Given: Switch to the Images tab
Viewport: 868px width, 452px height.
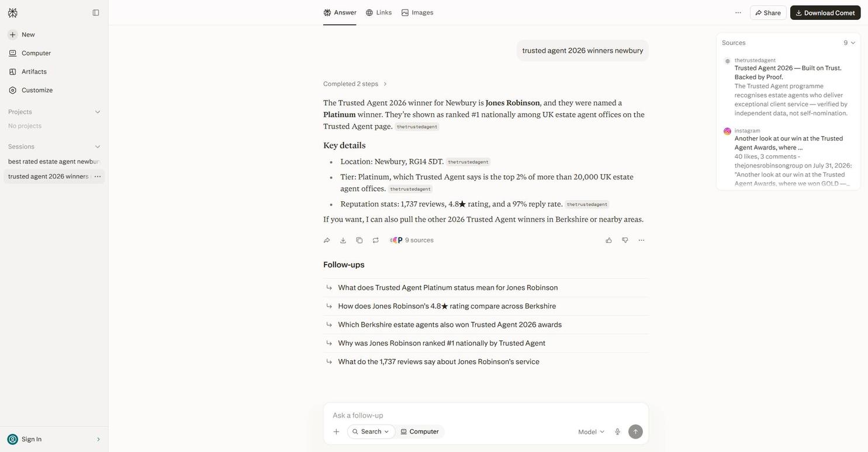Looking at the screenshot, I should [x=417, y=13].
